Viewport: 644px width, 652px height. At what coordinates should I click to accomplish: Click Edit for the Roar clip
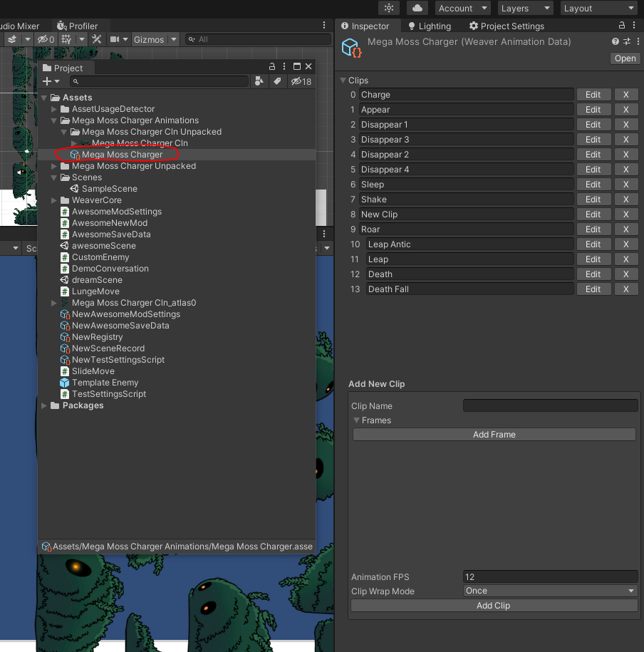(x=593, y=229)
